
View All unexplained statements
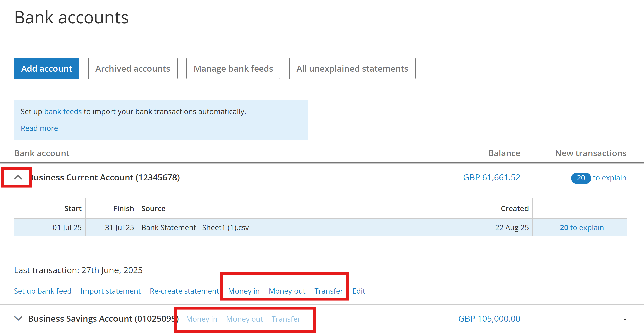(x=352, y=68)
